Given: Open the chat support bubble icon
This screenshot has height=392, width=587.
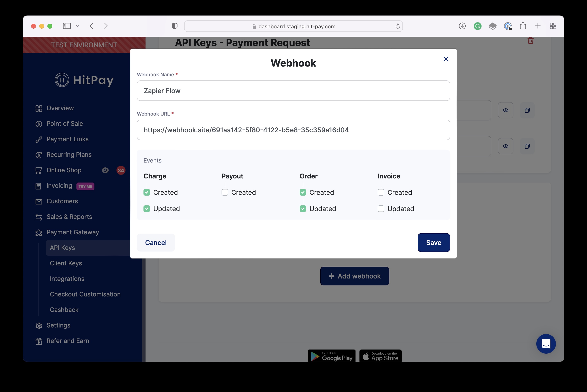Looking at the screenshot, I should 546,343.
